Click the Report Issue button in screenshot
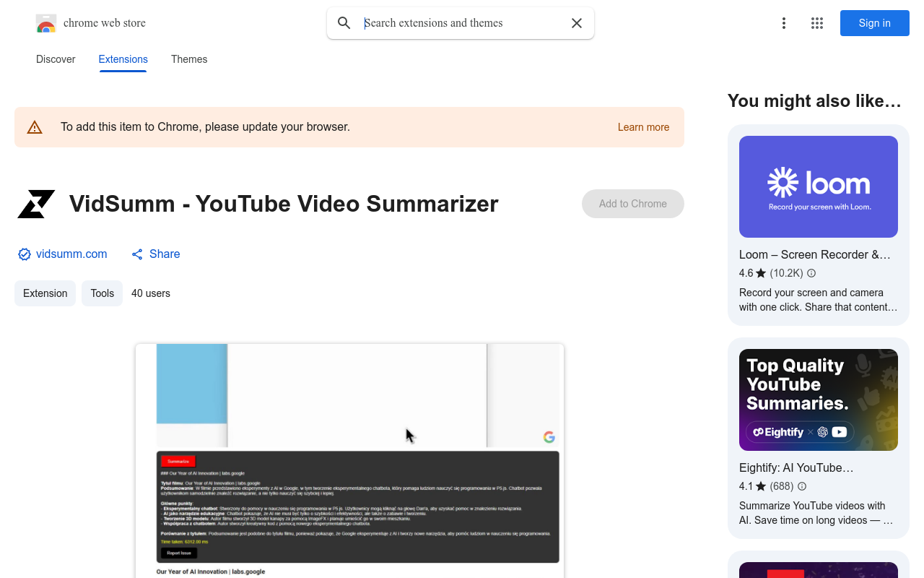The image size is (924, 578). [x=179, y=553]
